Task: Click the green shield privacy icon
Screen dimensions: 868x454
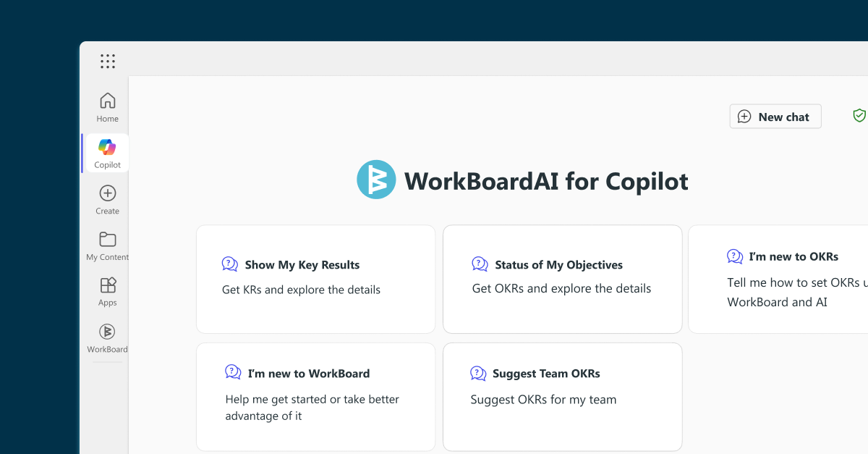Action: [859, 115]
